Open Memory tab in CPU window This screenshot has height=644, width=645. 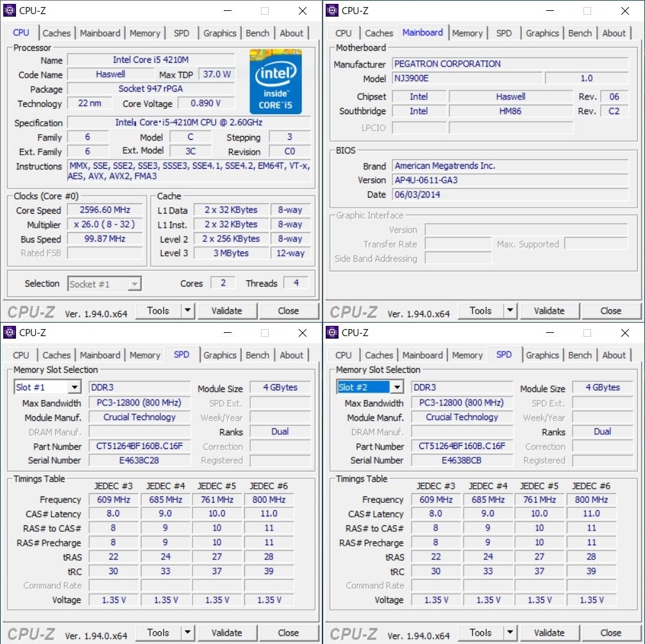coord(145,33)
